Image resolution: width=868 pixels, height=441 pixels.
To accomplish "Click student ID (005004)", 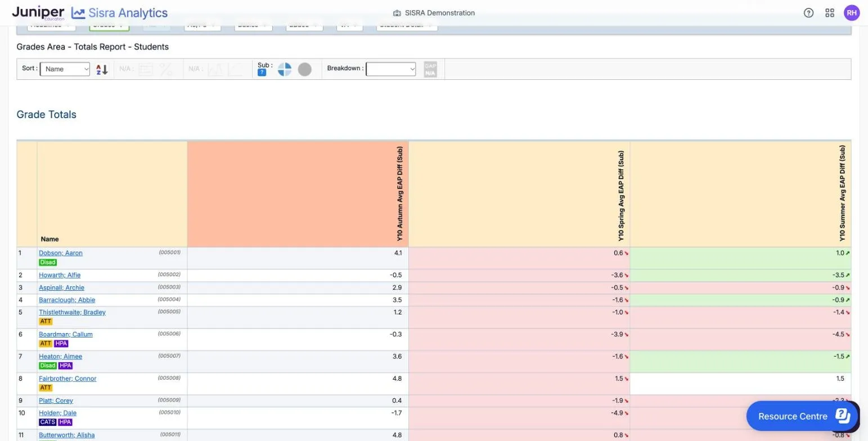I will (x=169, y=299).
